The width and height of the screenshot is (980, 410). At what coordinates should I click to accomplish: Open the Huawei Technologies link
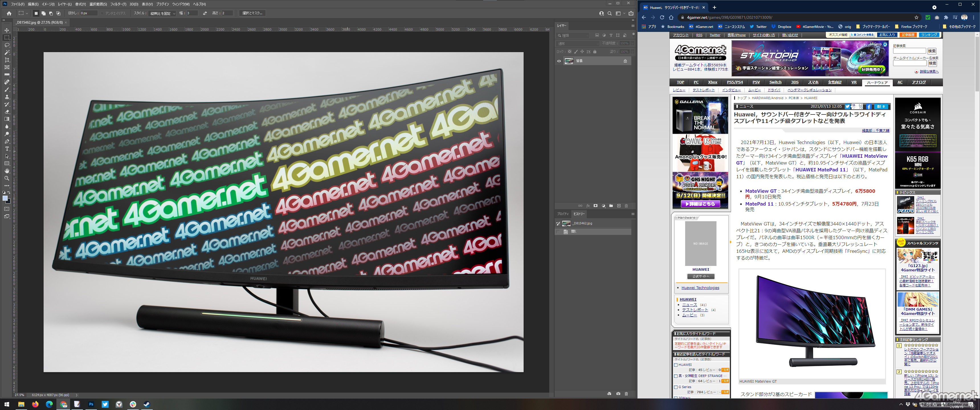(x=700, y=288)
